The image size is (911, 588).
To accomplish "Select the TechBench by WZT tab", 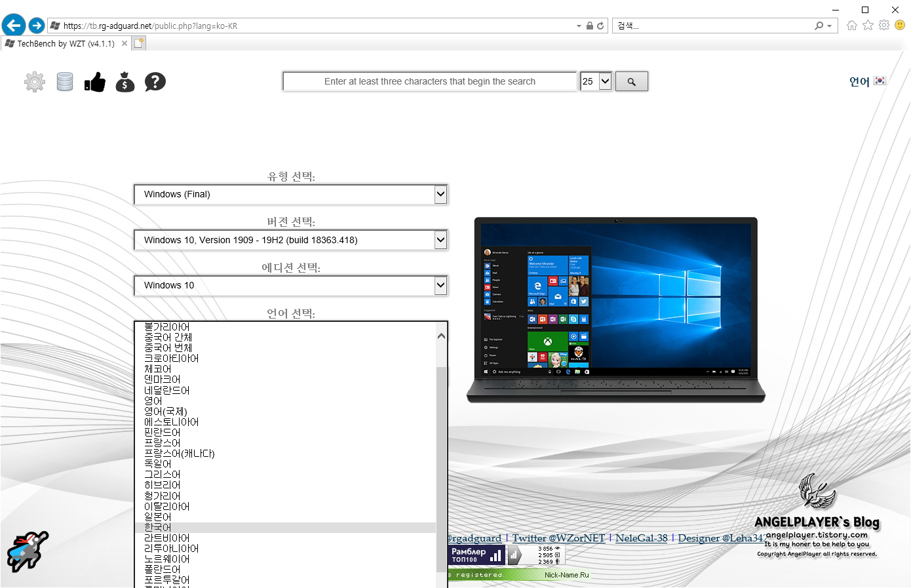I will pos(66,43).
